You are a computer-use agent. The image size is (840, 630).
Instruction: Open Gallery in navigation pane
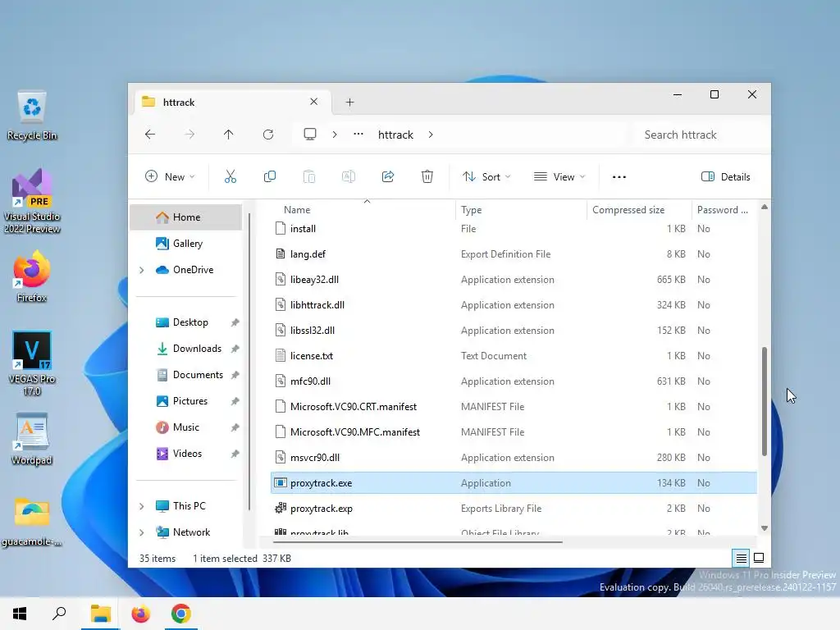click(186, 243)
